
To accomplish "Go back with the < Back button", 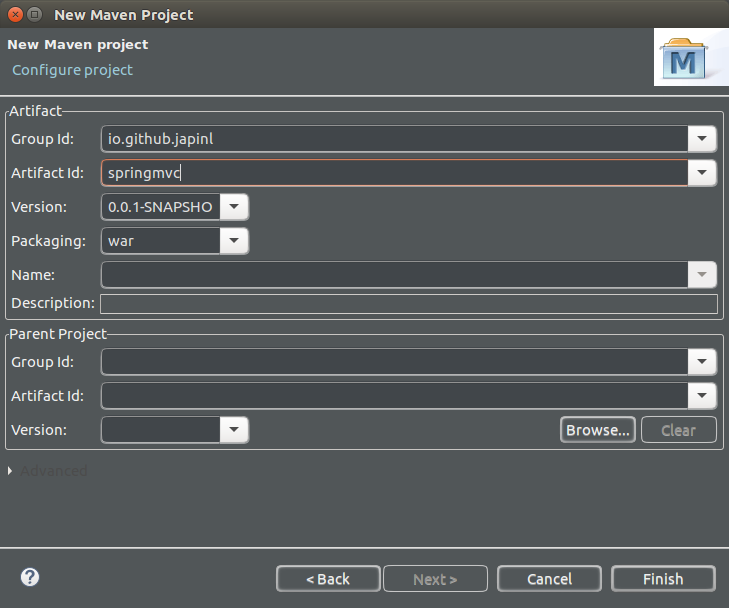I will click(x=328, y=579).
